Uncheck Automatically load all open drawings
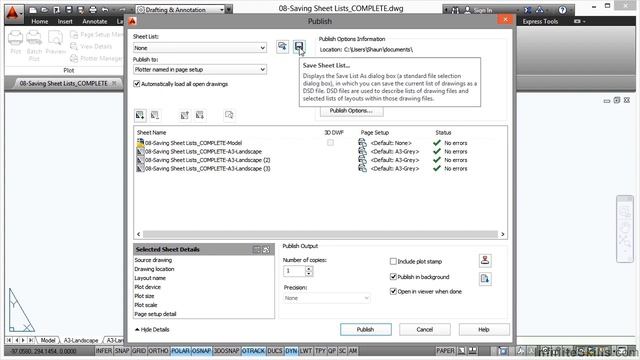Screen dimensions: 640x360 tap(137, 84)
